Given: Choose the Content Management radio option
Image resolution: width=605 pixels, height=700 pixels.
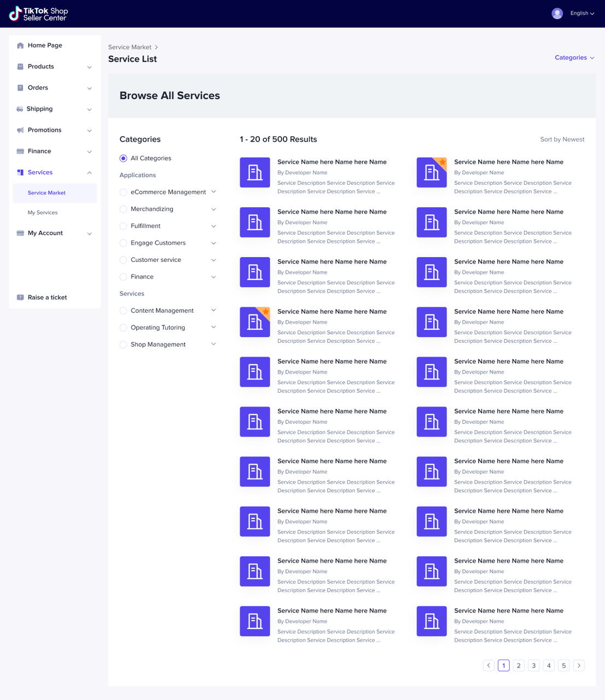Looking at the screenshot, I should pos(123,311).
